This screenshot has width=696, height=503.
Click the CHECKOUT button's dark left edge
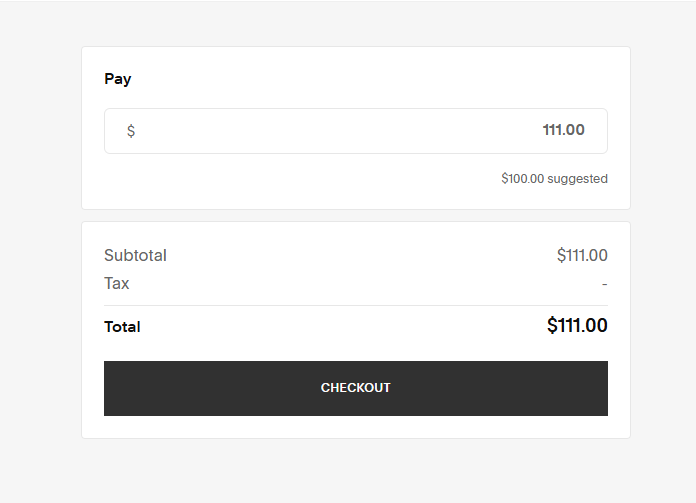[x=109, y=388]
